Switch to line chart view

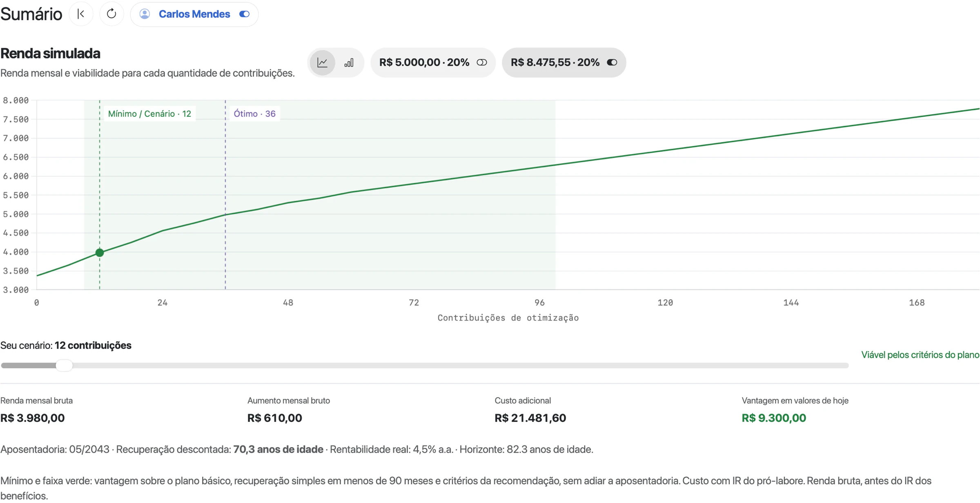tap(322, 62)
